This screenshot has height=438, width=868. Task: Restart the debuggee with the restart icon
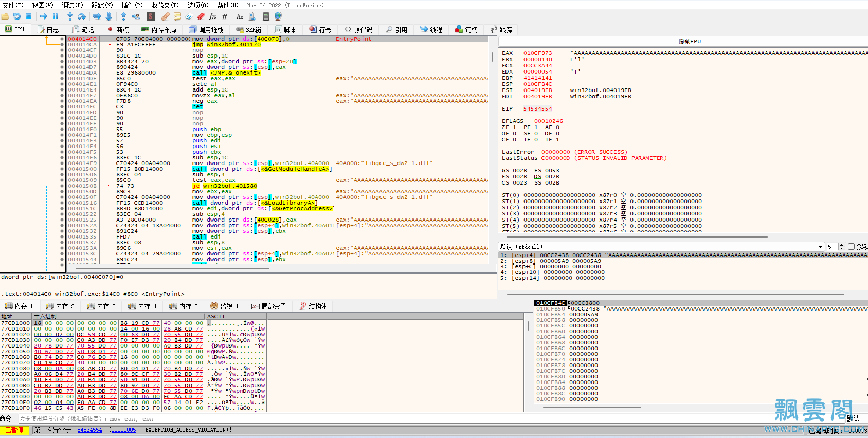click(x=17, y=16)
